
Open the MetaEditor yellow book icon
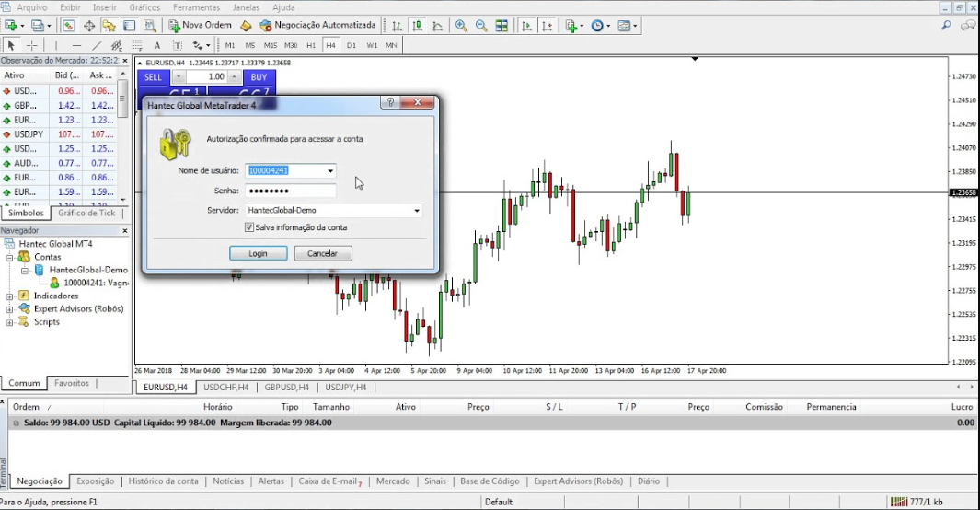coord(246,26)
